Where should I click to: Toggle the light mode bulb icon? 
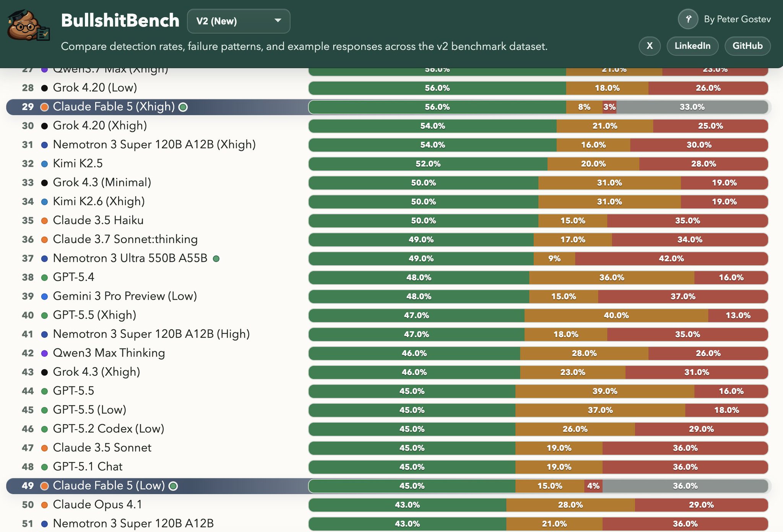point(688,19)
